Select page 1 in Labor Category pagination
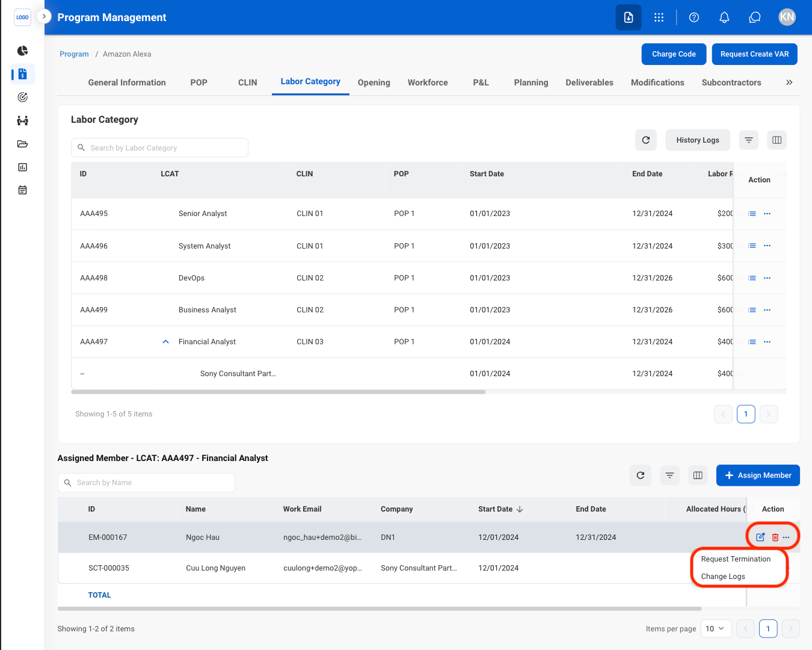Screen dimensions: 812x650 (746, 414)
